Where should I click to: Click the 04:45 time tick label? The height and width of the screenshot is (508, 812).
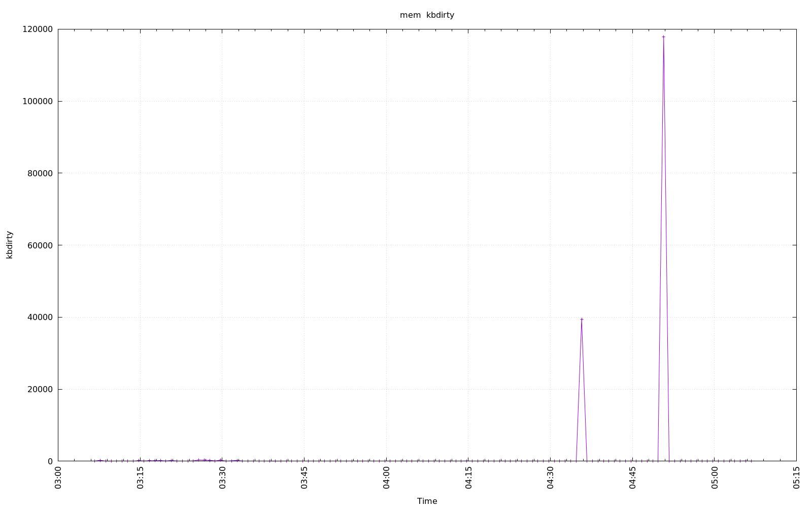(632, 478)
